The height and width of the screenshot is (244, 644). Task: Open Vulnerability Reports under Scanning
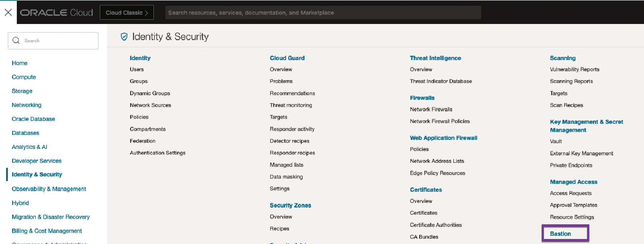click(x=574, y=69)
